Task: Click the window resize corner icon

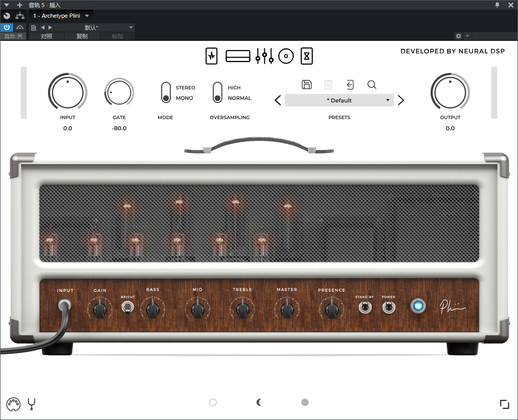Action: pos(504,404)
